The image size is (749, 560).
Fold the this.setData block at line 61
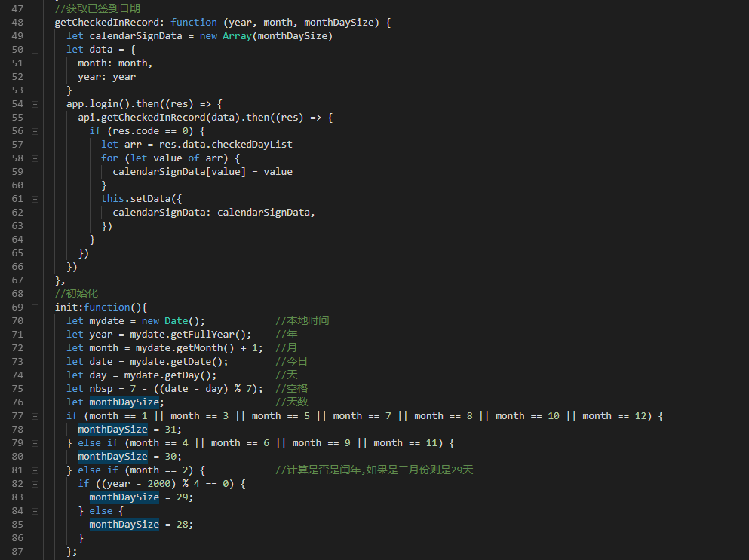(x=35, y=199)
